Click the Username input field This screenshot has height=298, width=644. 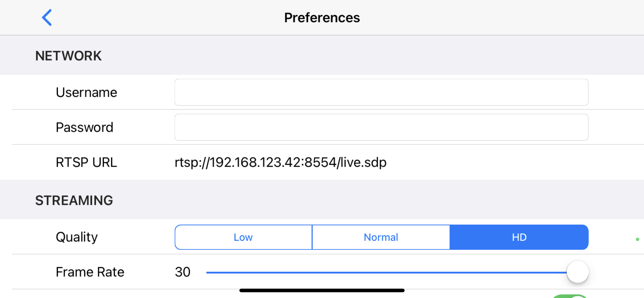pyautogui.click(x=381, y=92)
